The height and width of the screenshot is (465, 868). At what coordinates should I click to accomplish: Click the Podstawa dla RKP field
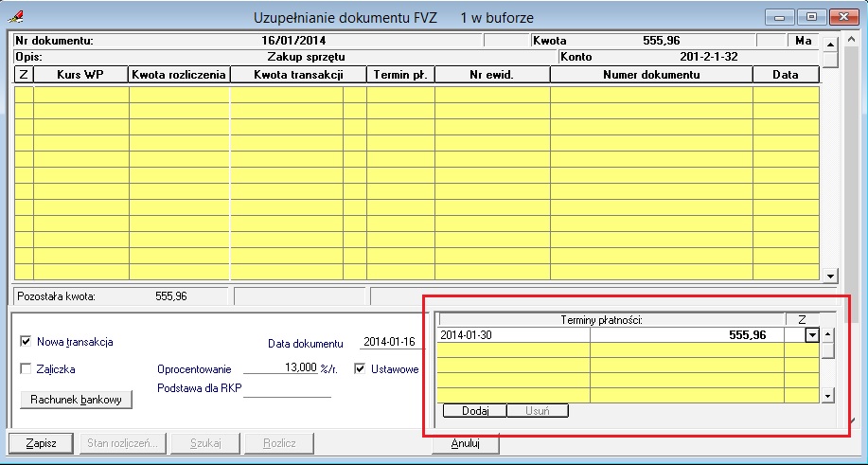click(x=288, y=389)
